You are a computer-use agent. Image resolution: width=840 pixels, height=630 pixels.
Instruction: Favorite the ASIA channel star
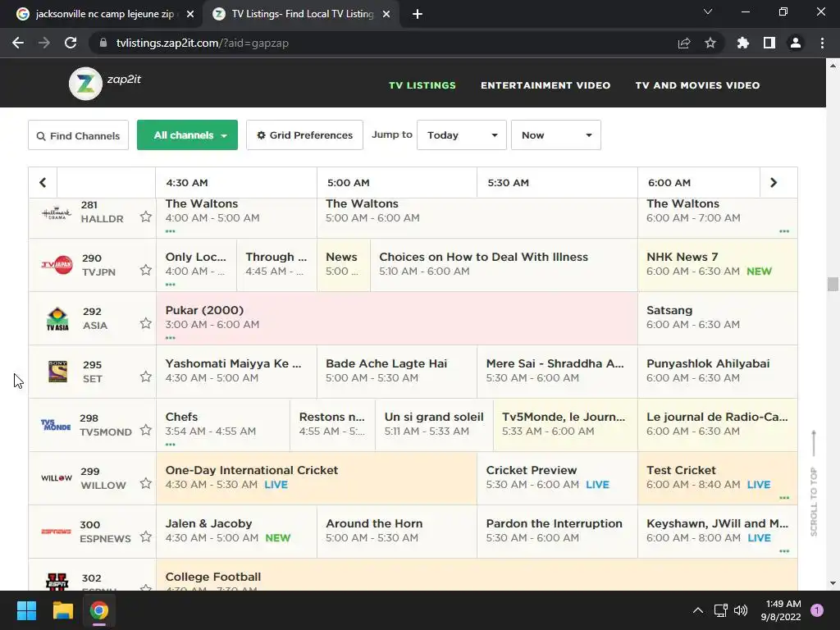coord(146,323)
